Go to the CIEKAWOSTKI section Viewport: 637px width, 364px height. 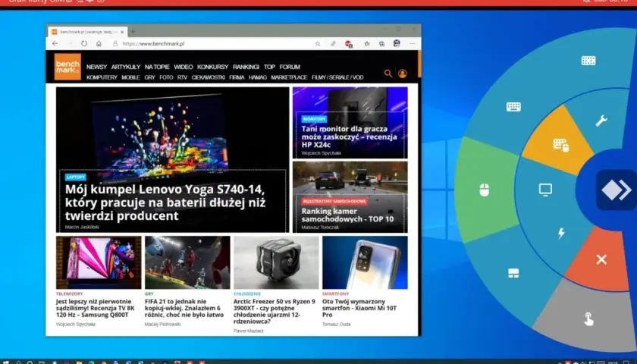(208, 77)
